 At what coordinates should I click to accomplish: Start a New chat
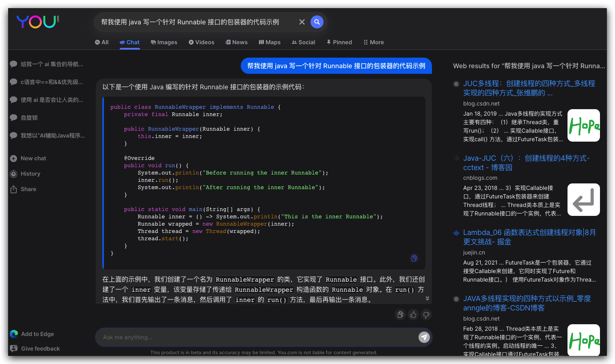28,158
